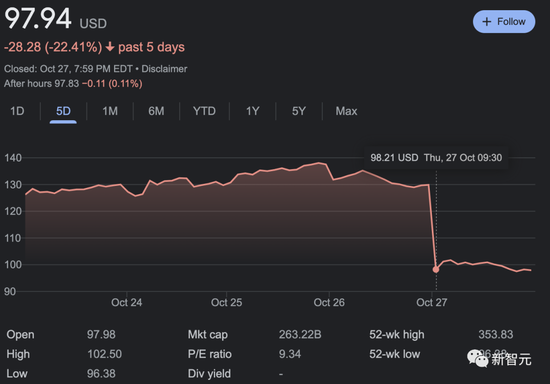Click the red down arrow beside percentage change
This screenshot has height=384, width=550.
click(x=110, y=47)
